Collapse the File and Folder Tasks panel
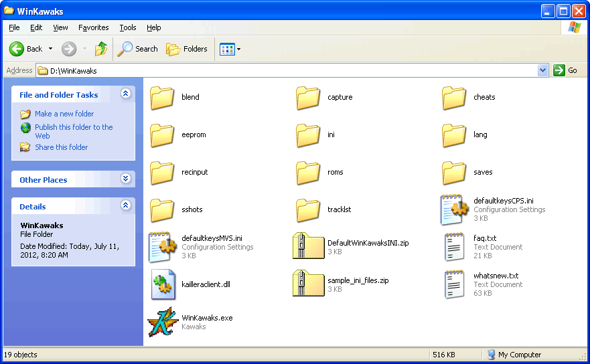Viewport: 590px width, 364px height. tap(125, 94)
